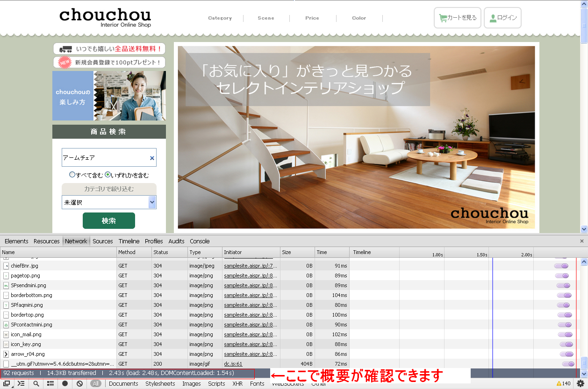Select the いずれかを含む radio button

point(108,175)
